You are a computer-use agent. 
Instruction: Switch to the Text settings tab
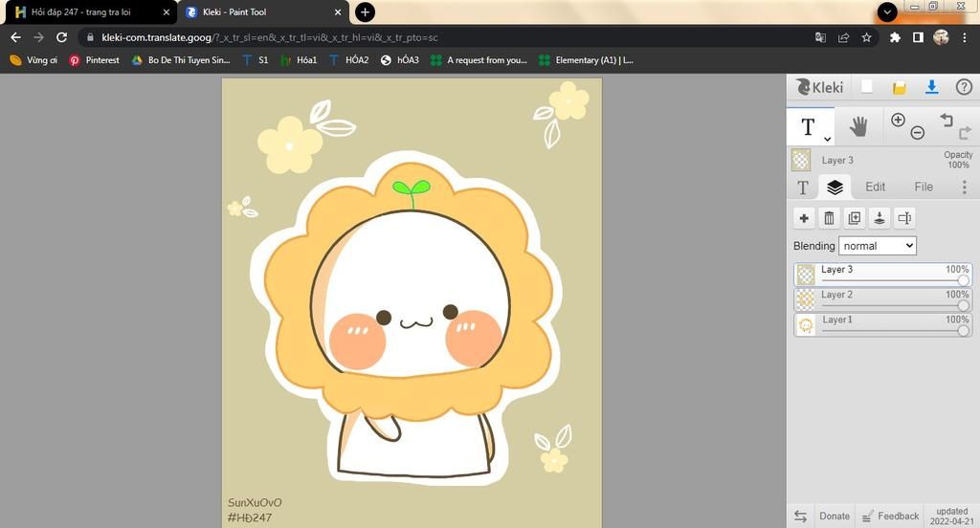point(803,187)
